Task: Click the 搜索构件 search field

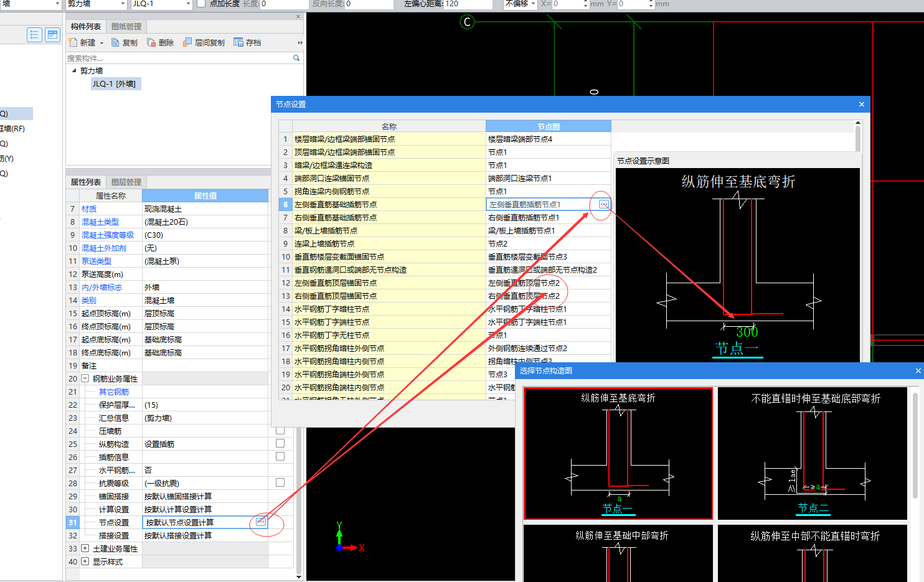Action: click(x=179, y=58)
